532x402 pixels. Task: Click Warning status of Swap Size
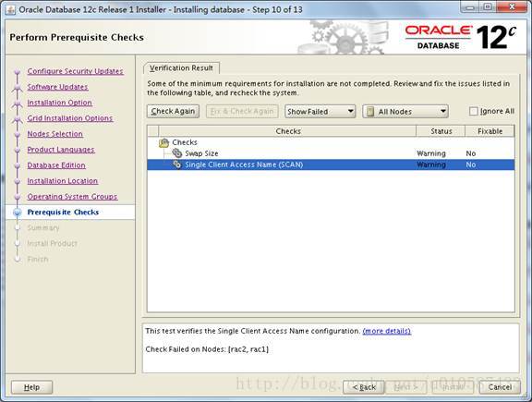click(431, 153)
